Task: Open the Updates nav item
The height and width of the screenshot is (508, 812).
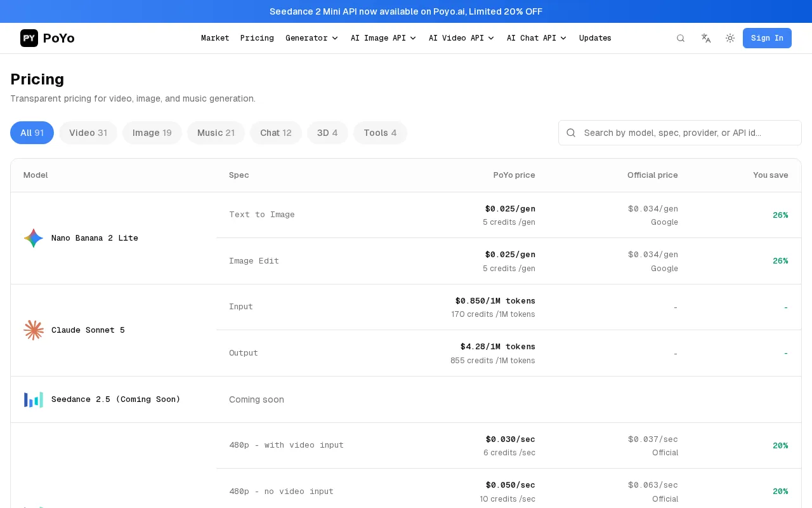Action: pos(595,38)
